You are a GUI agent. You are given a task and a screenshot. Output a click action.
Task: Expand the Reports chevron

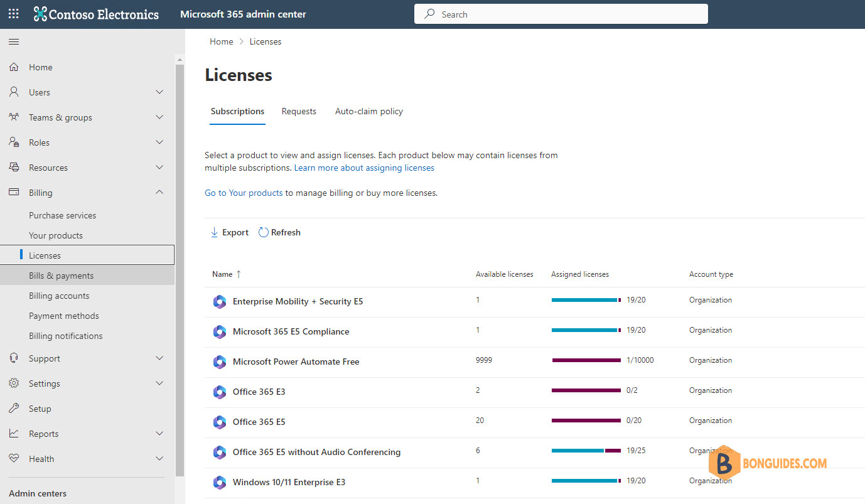click(x=159, y=434)
